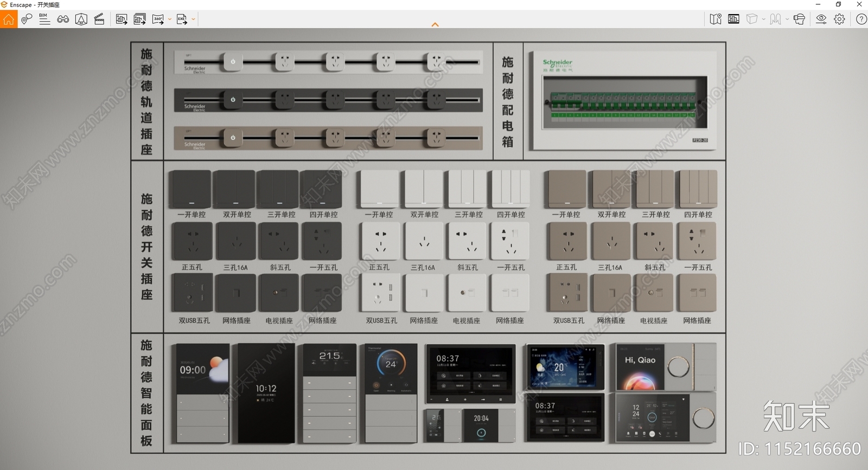This screenshot has height=470, width=868.
Task: Open dropdown beside the wing-shaped icon
Action: tap(787, 20)
